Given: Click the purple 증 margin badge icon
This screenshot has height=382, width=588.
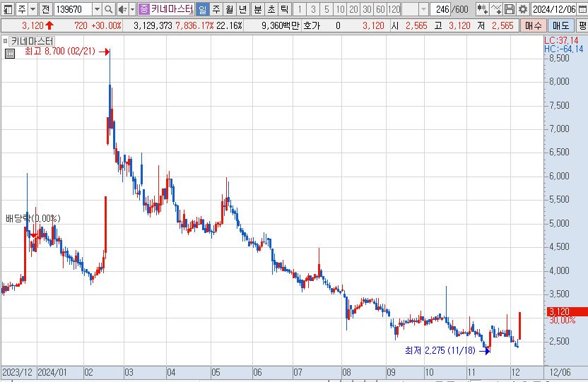Looking at the screenshot, I should 143,9.
